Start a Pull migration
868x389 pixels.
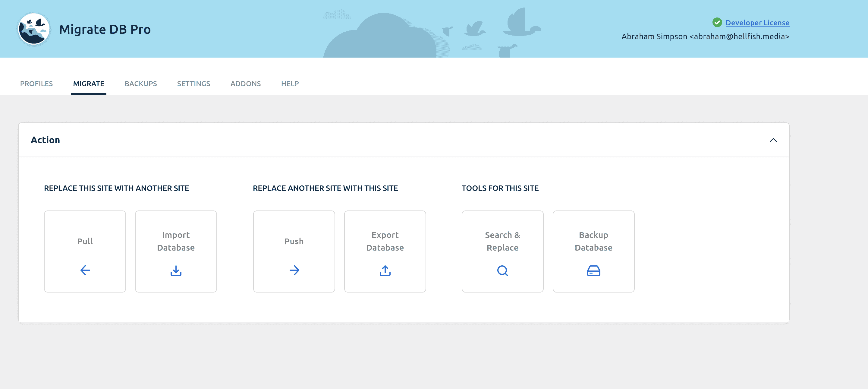(85, 251)
